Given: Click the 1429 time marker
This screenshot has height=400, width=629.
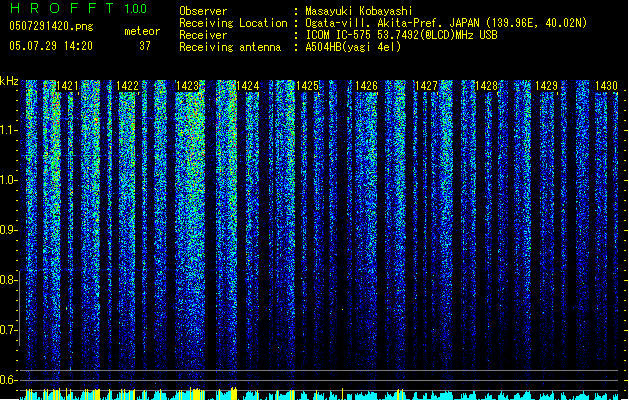Looking at the screenshot, I should (546, 86).
